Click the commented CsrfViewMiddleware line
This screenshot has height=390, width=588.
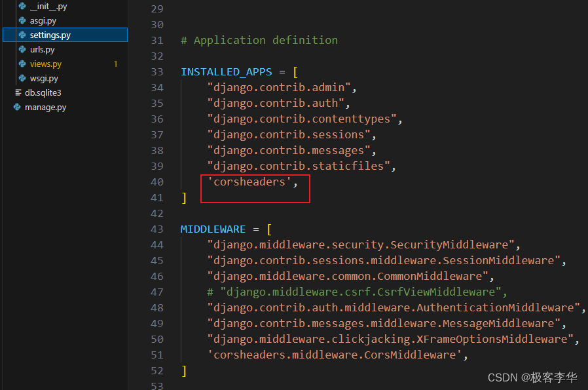(x=357, y=292)
